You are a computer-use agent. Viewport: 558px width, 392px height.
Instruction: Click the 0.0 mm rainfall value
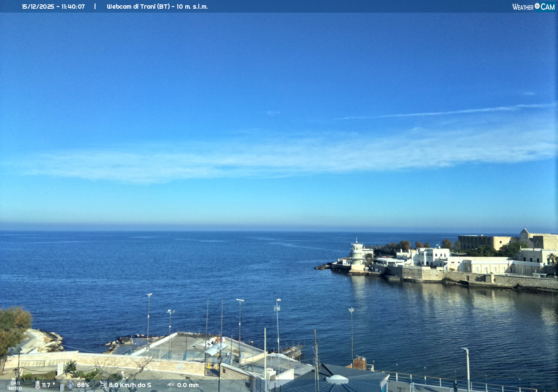[187, 385]
